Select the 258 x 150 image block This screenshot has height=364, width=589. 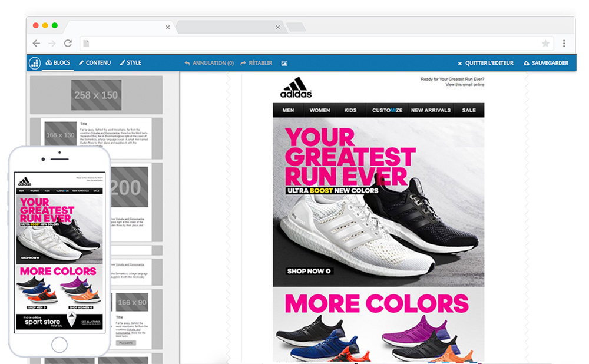(96, 95)
